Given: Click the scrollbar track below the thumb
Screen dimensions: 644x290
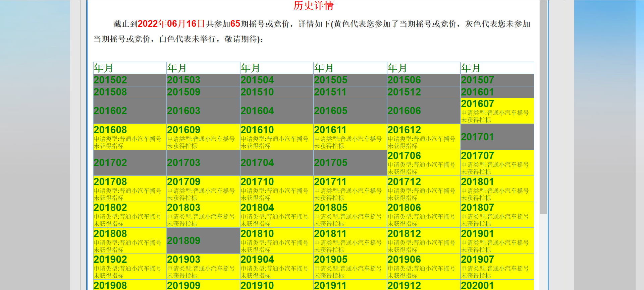Looking at the screenshot, I should (543, 251).
